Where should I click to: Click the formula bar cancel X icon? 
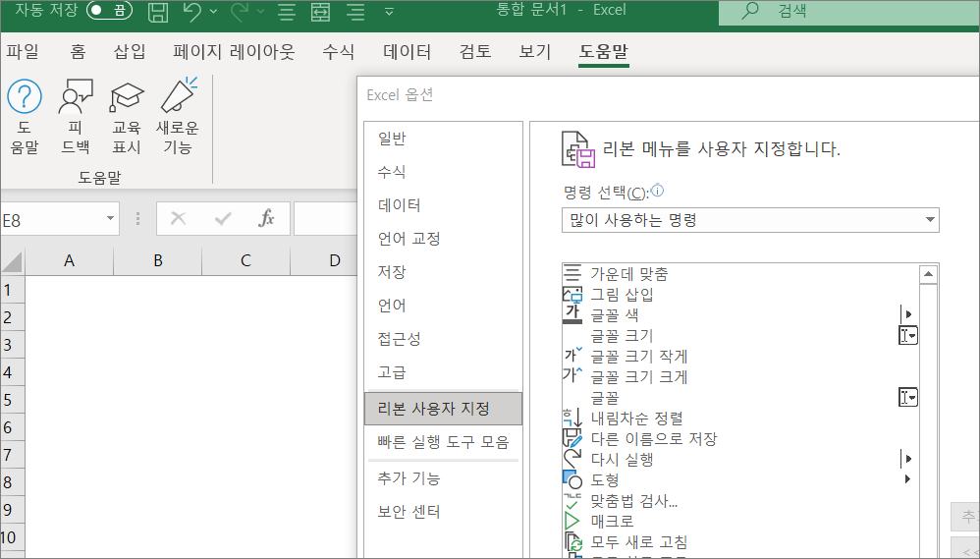tap(178, 218)
